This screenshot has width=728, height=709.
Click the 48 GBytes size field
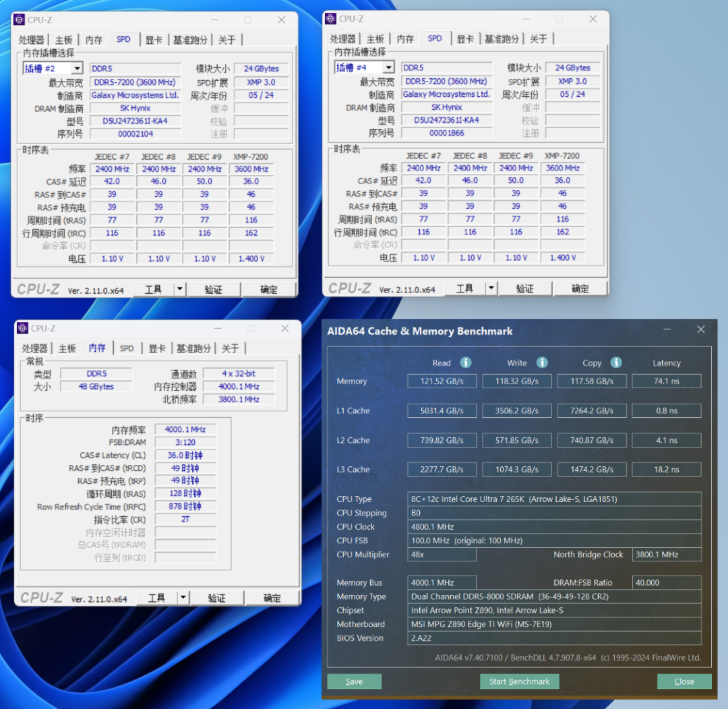coord(96,387)
